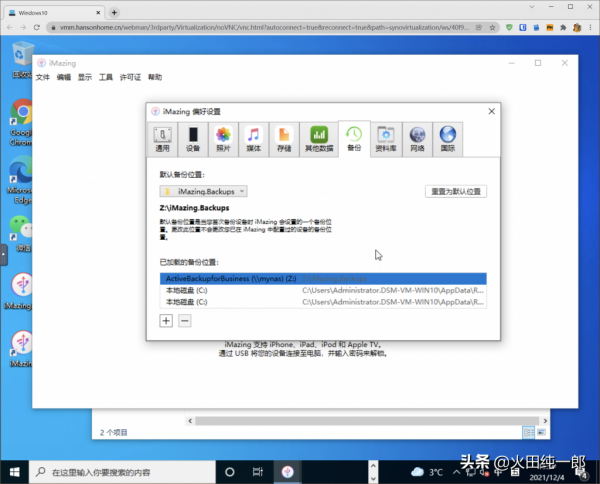
Task: Switch Explorer to details view
Action: pyautogui.click(x=529, y=432)
